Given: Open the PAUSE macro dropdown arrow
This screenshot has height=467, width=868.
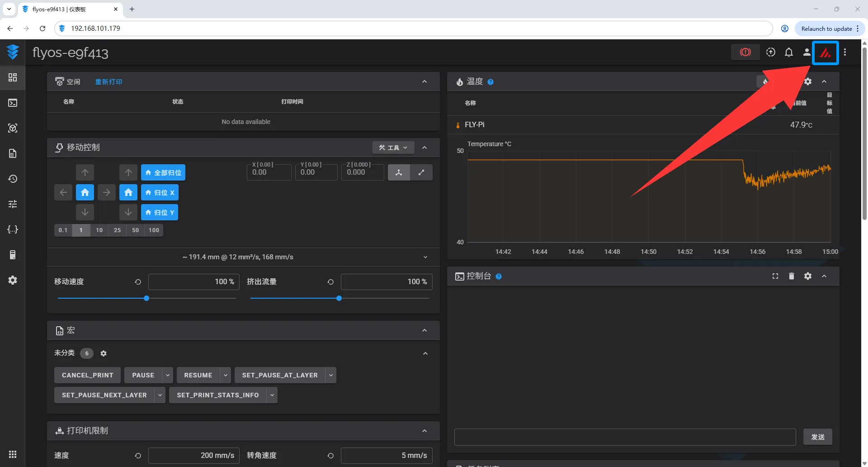Looking at the screenshot, I should pos(168,375).
